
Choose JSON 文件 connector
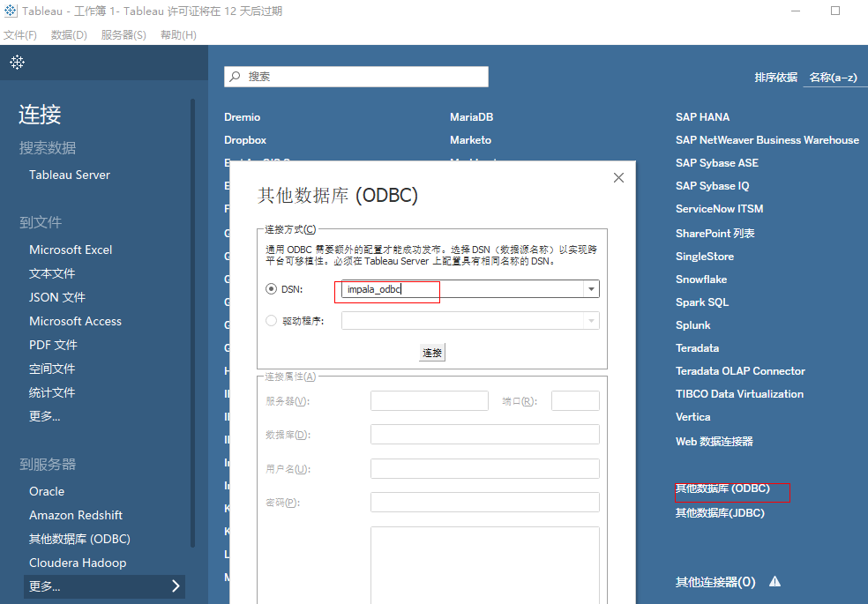[x=57, y=297]
